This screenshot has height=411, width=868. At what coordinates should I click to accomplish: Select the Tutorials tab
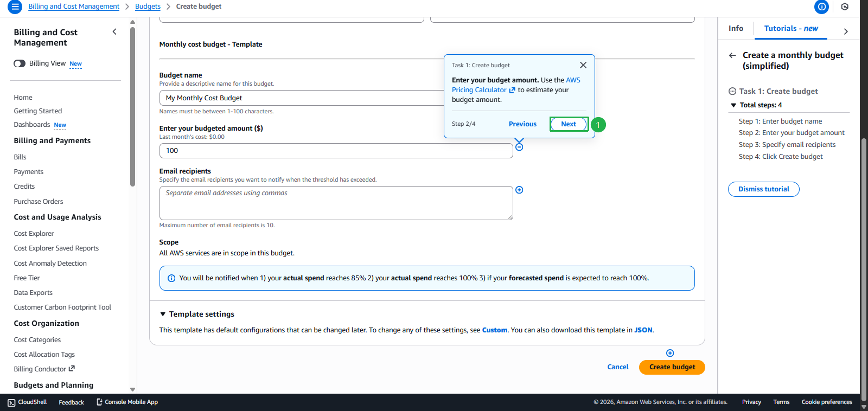[x=790, y=28]
